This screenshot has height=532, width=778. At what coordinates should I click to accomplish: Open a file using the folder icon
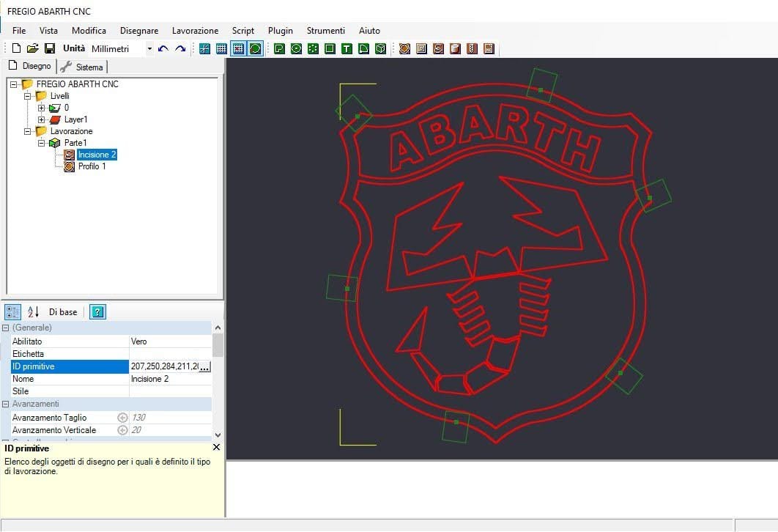[33, 48]
